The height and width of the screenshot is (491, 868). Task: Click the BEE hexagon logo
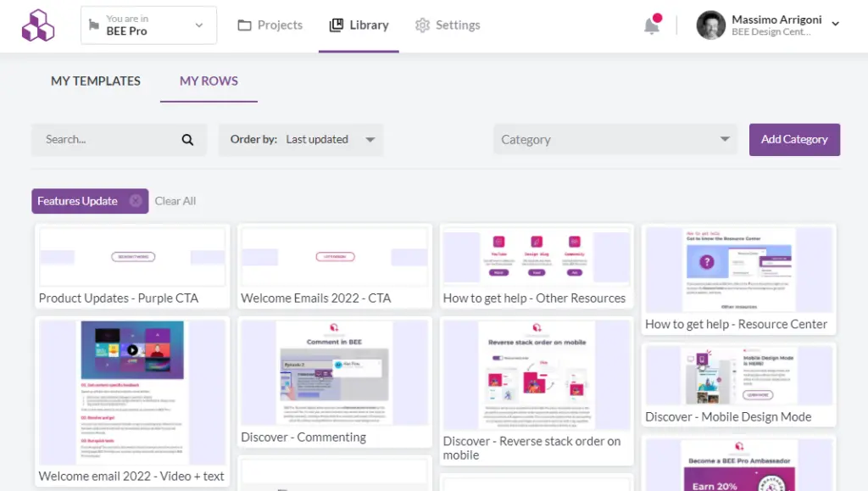point(39,25)
